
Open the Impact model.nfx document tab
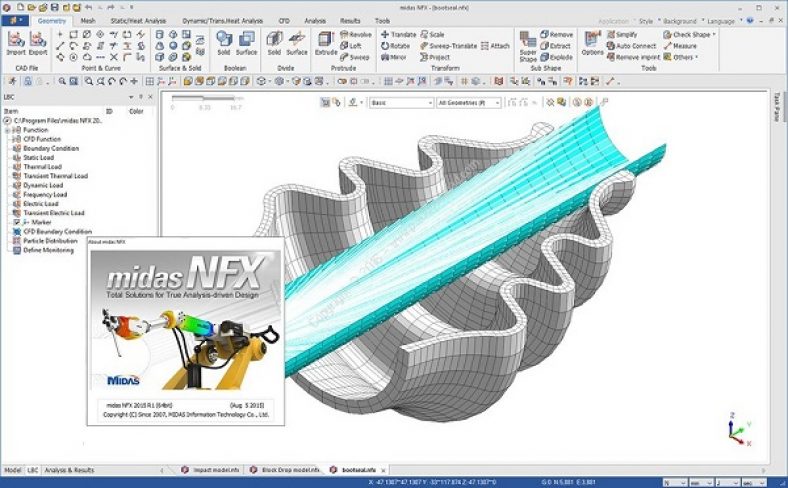[x=212, y=470]
